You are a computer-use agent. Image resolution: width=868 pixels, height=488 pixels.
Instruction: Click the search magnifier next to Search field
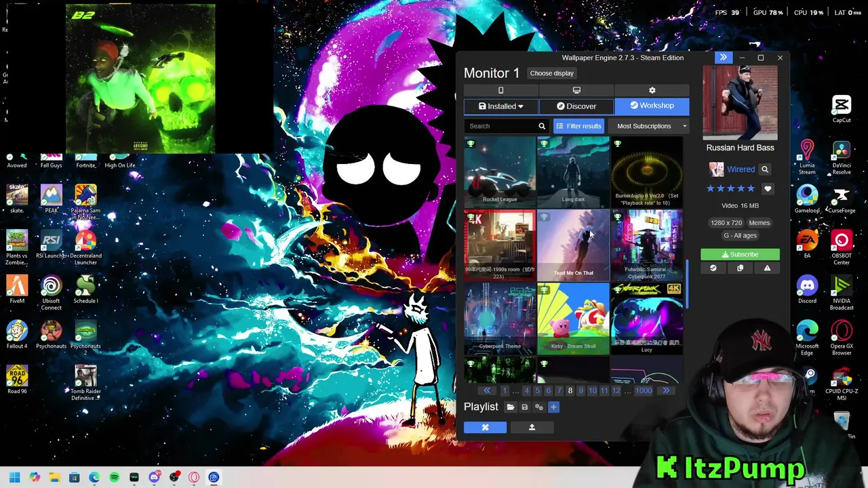(x=542, y=126)
